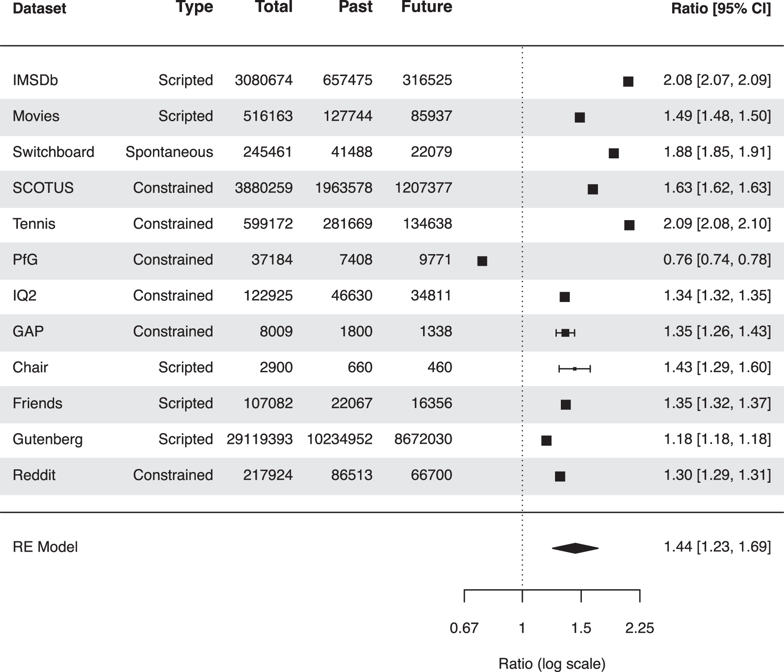Click the IMSDb square ratio marker
This screenshot has width=784, height=672.
[x=628, y=81]
